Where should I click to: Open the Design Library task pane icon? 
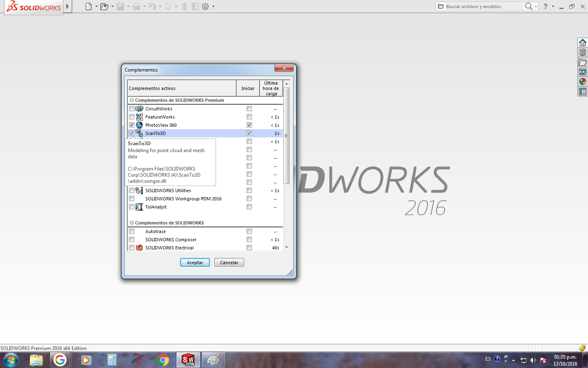coord(583,52)
